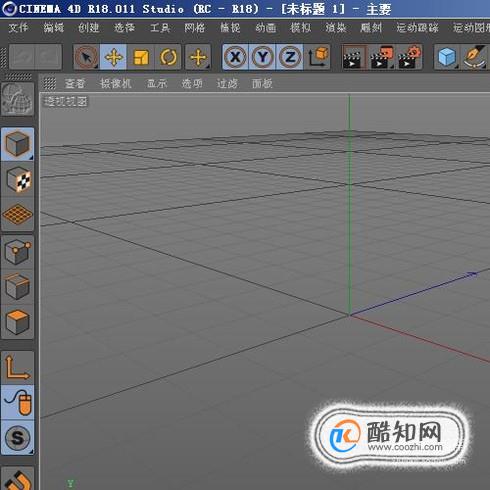The height and width of the screenshot is (490, 490).
Task: Activate the Rotate tool
Action: point(168,57)
